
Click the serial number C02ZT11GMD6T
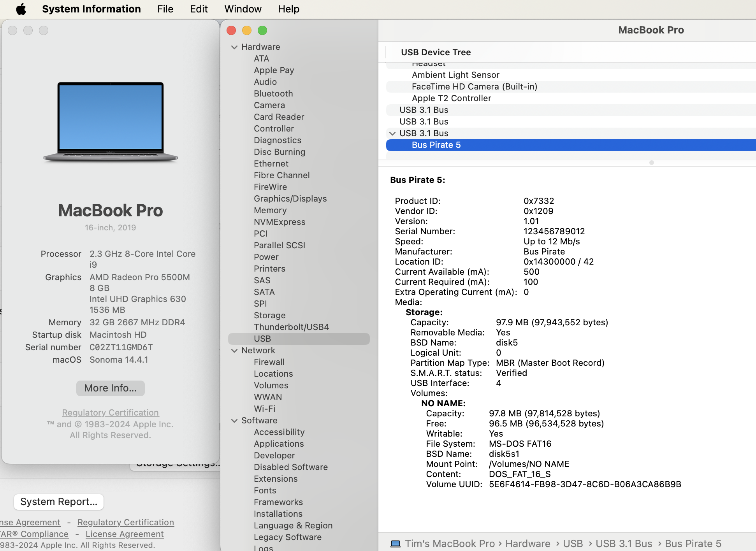coord(121,347)
